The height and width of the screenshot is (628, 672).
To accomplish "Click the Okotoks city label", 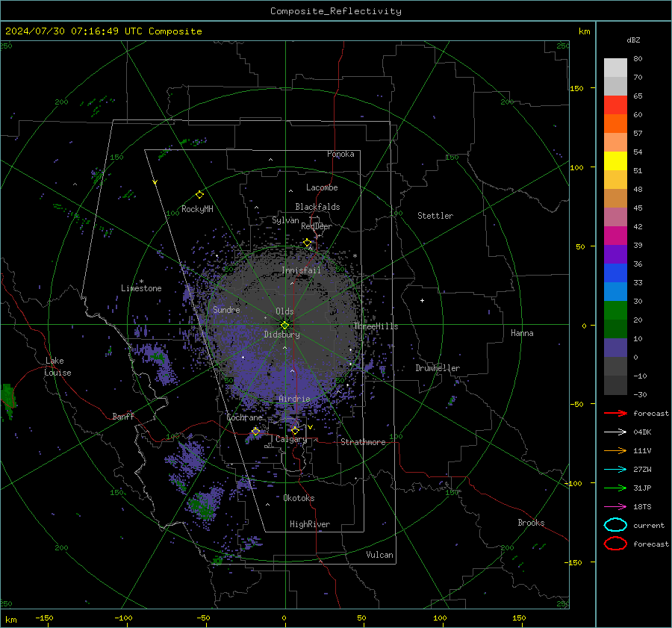I will pos(299,498).
